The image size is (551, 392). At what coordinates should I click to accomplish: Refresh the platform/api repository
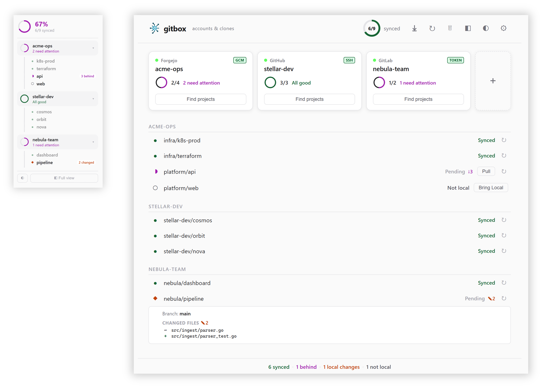click(504, 171)
